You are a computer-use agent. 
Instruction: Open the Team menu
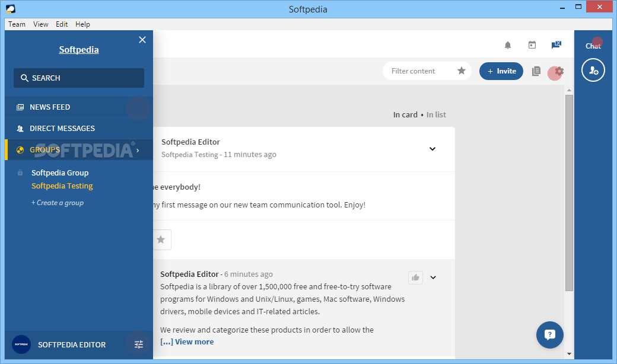tap(17, 24)
